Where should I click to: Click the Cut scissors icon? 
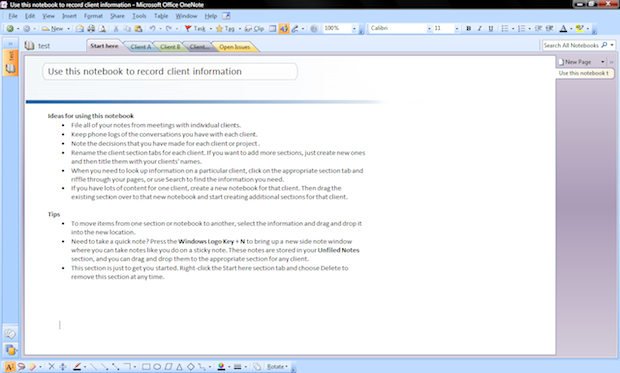116,28
